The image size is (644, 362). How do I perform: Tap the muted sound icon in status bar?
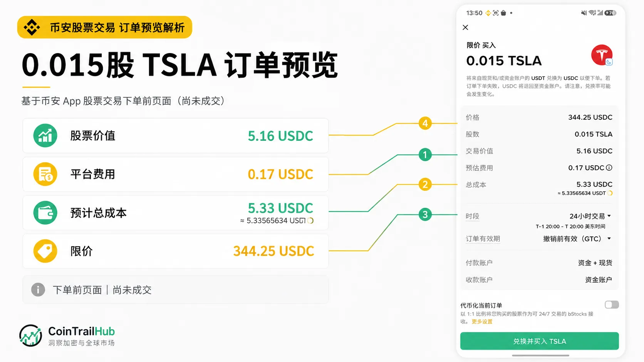584,13
